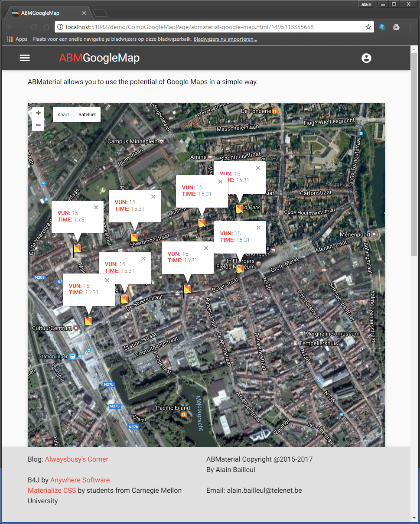Click the ABMGoogleMap header title
Viewport: 420px width, 524px height.
pyautogui.click(x=99, y=58)
